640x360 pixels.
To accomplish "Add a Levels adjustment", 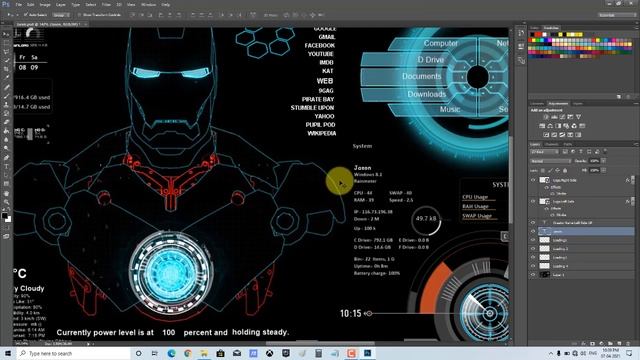I will [x=554, y=117].
